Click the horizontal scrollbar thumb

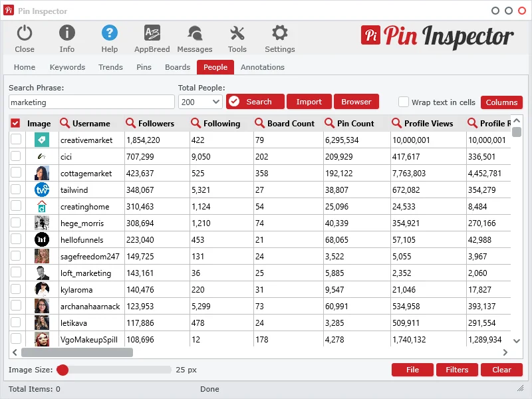(77, 352)
